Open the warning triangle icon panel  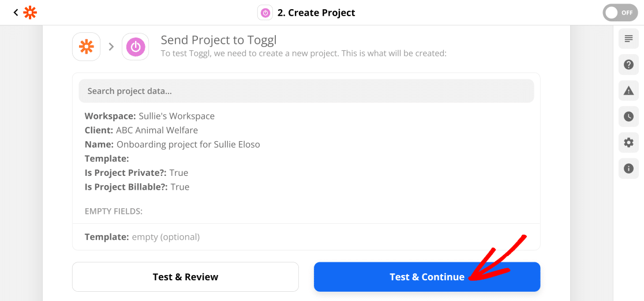(x=628, y=91)
